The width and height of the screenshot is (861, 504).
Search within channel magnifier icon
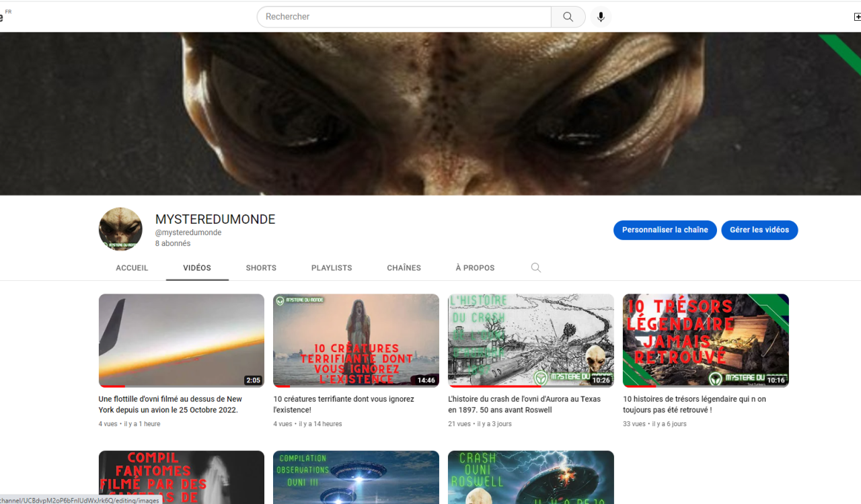[535, 267]
